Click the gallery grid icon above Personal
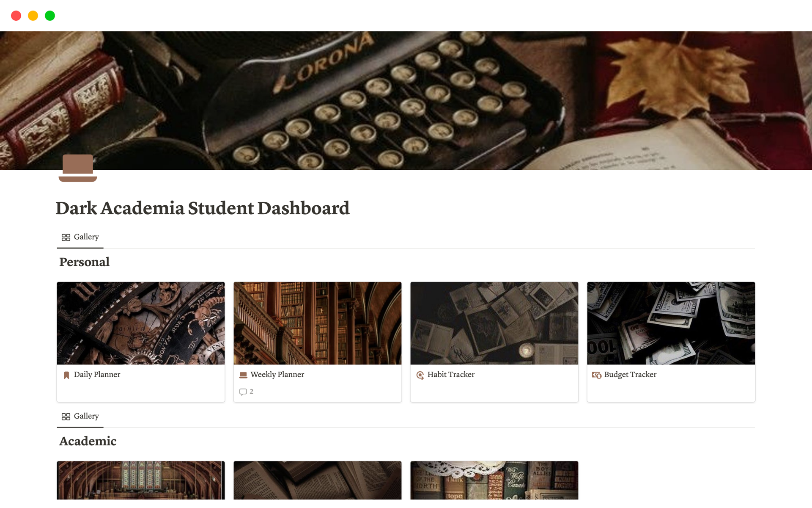The width and height of the screenshot is (812, 508). [66, 237]
